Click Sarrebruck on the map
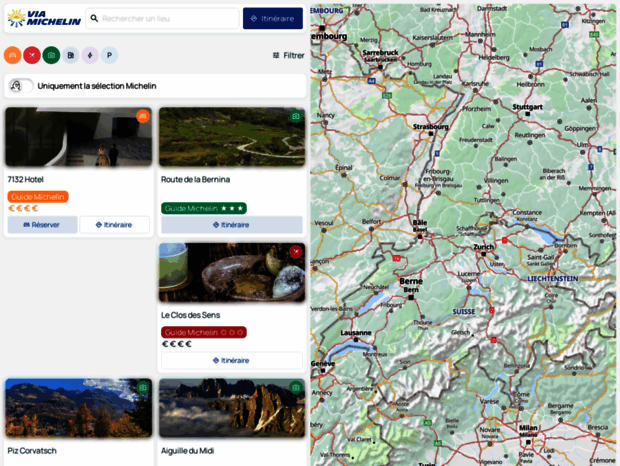 (x=380, y=52)
